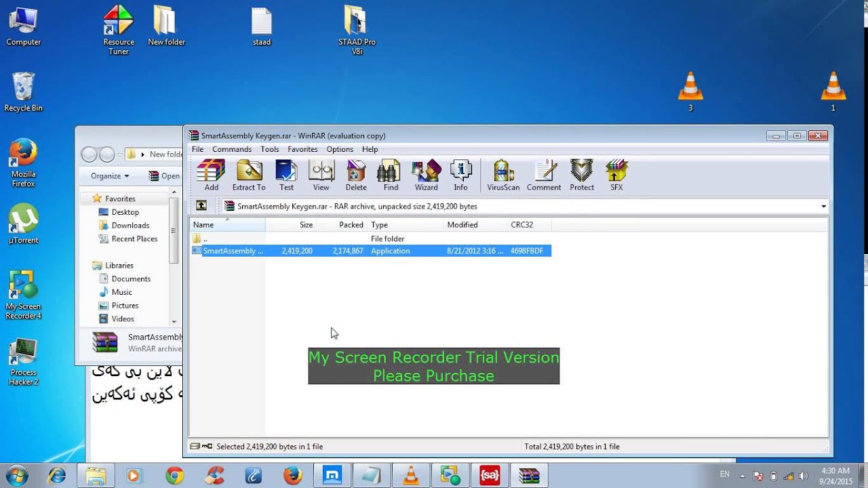Sort file list by Size column
Image resolution: width=868 pixels, height=488 pixels.
[291, 225]
